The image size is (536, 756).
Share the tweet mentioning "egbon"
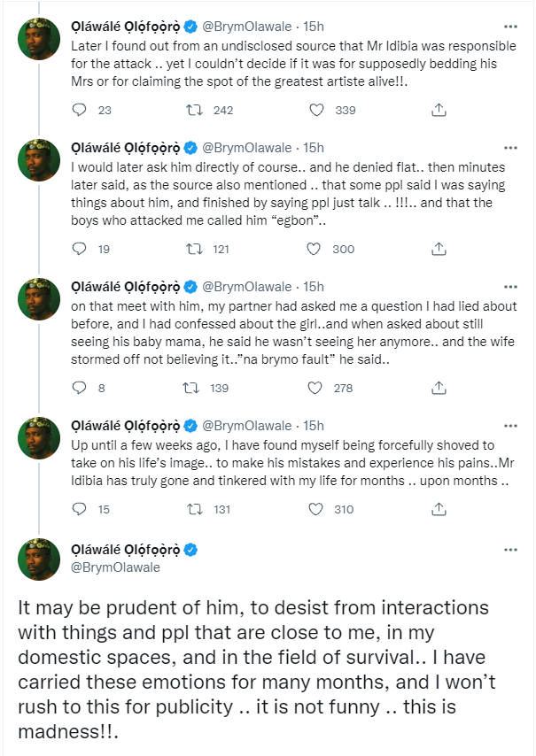point(438,250)
